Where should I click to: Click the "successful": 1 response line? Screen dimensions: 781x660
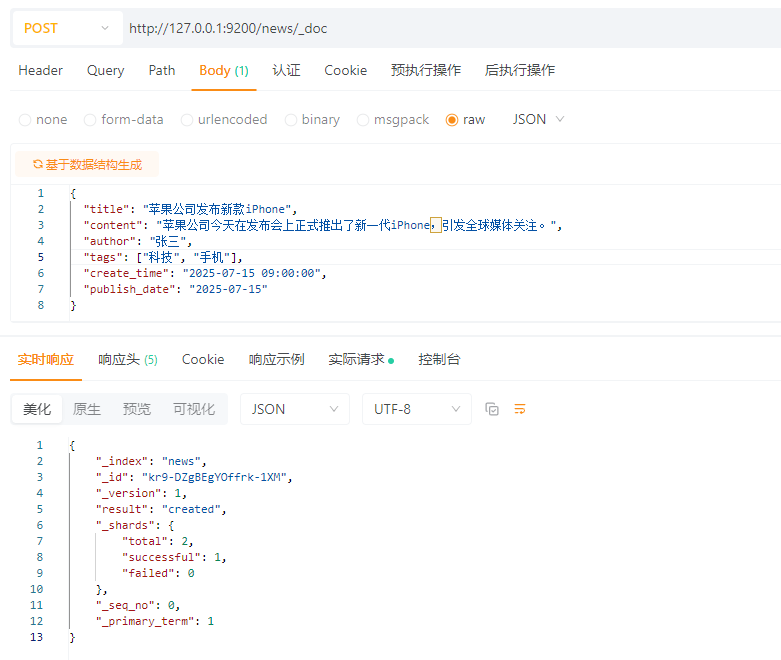174,557
